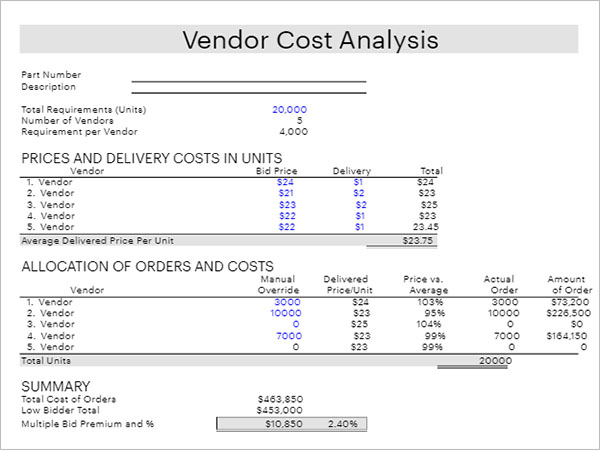This screenshot has height=450, width=600.
Task: Select Manual Override value 3000
Action: (286, 301)
